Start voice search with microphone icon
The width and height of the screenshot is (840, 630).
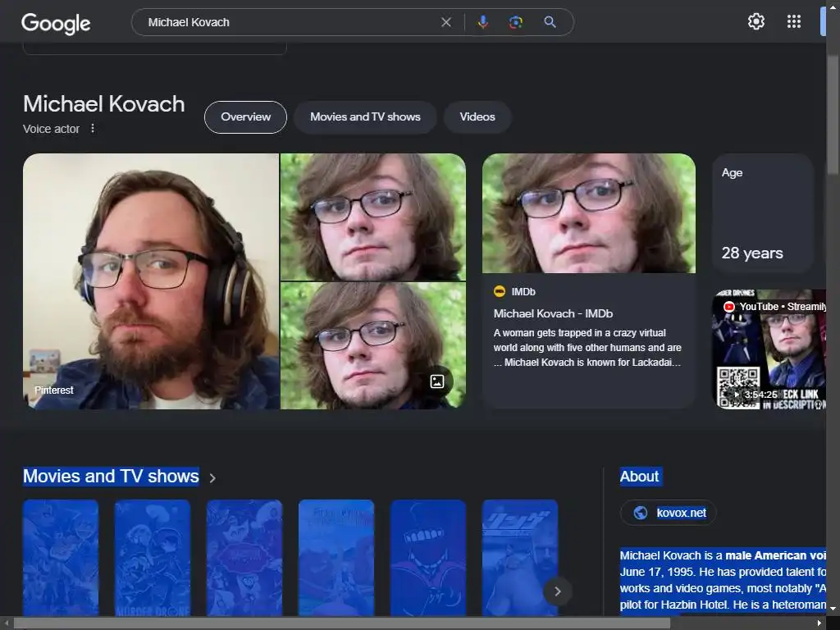coord(482,22)
